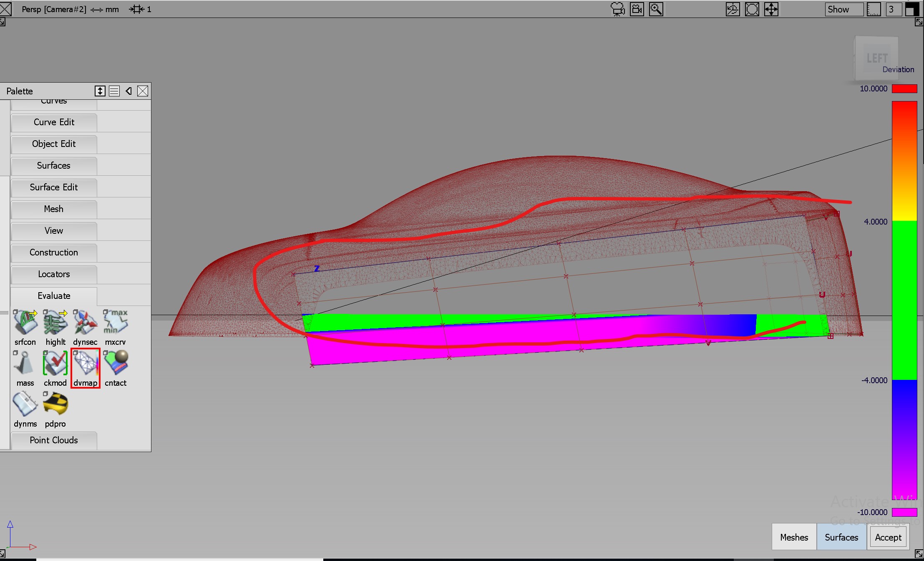Screen dimensions: 924x561
Task: Toggle the Surfaces option in deviation controls
Action: pos(841,537)
